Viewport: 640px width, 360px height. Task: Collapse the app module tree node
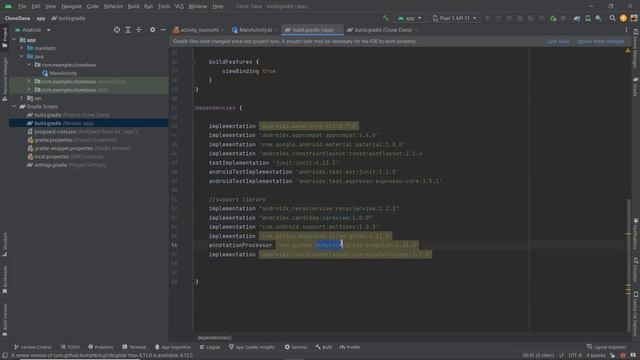pos(14,40)
